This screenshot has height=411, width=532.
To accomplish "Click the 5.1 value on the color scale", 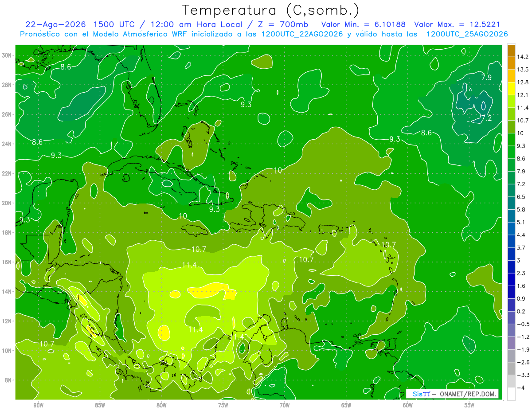I will click(x=521, y=222).
